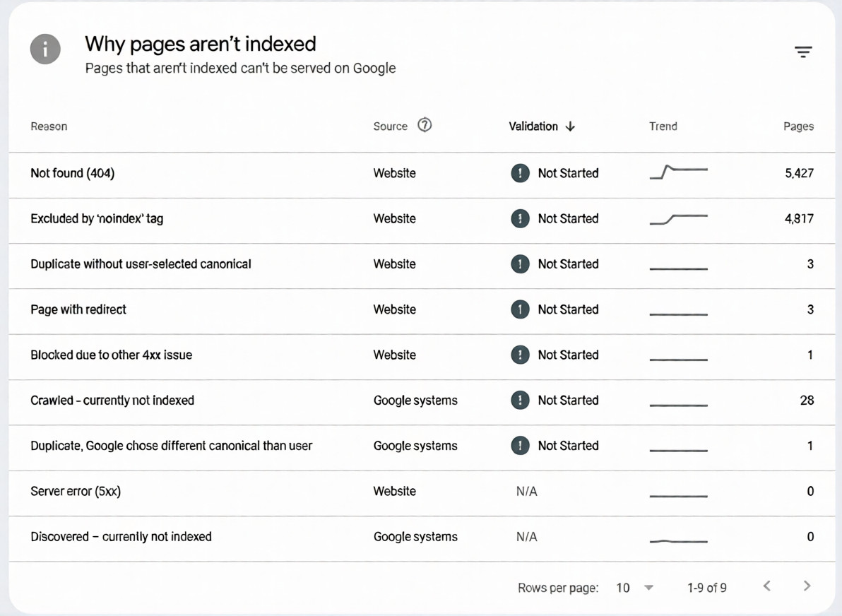This screenshot has width=842, height=616.
Task: Click the trend sparkline for Not found (404)
Action: 678,172
